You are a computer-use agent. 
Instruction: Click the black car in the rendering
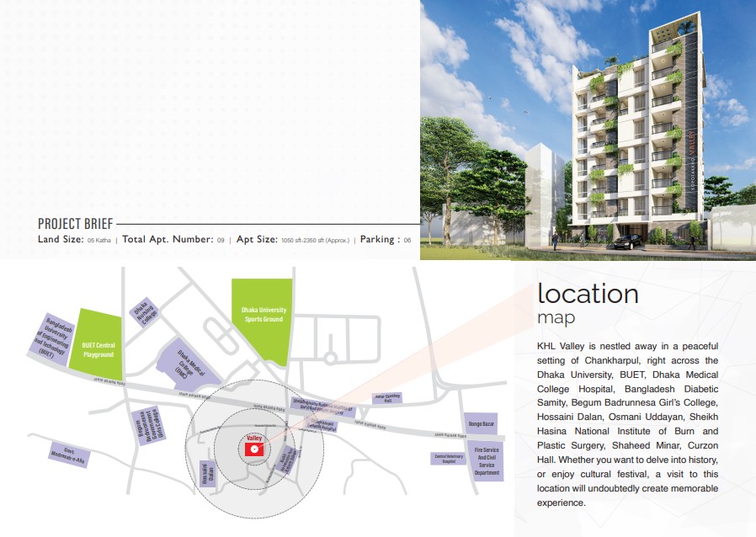point(630,241)
